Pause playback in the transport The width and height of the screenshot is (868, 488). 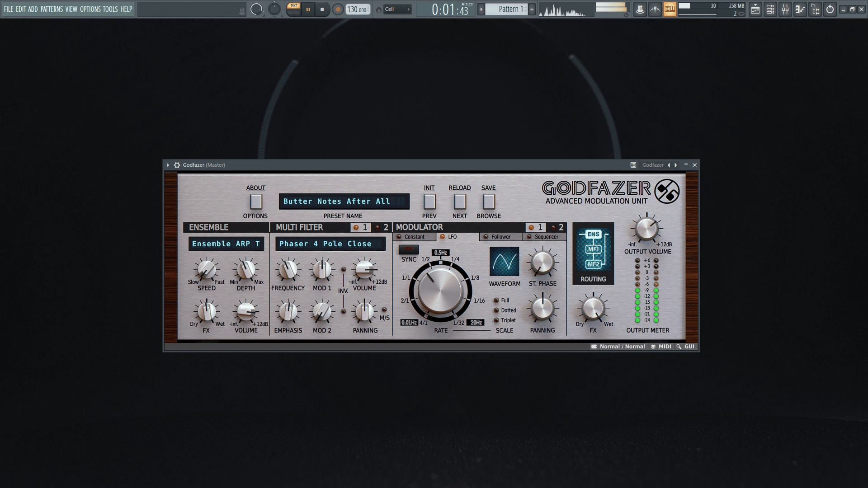308,9
